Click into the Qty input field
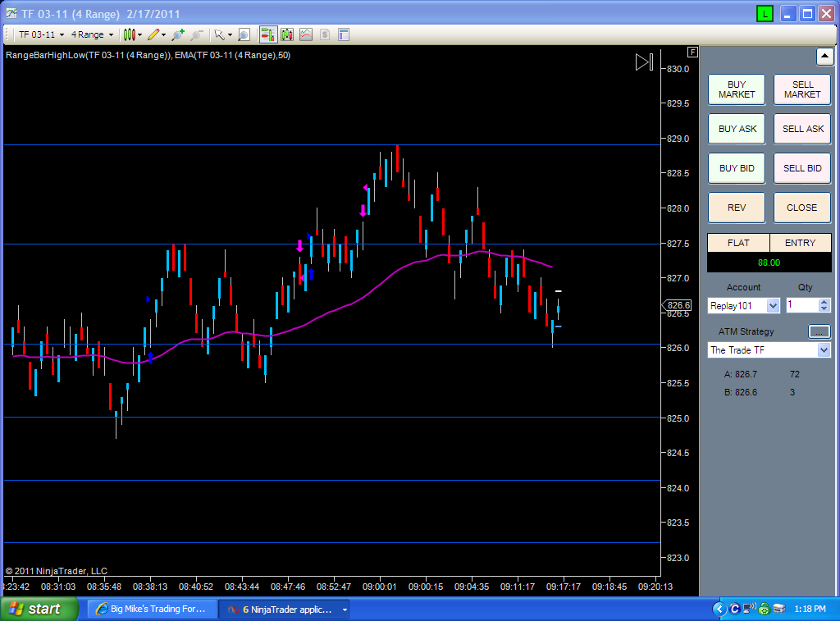 coord(802,305)
